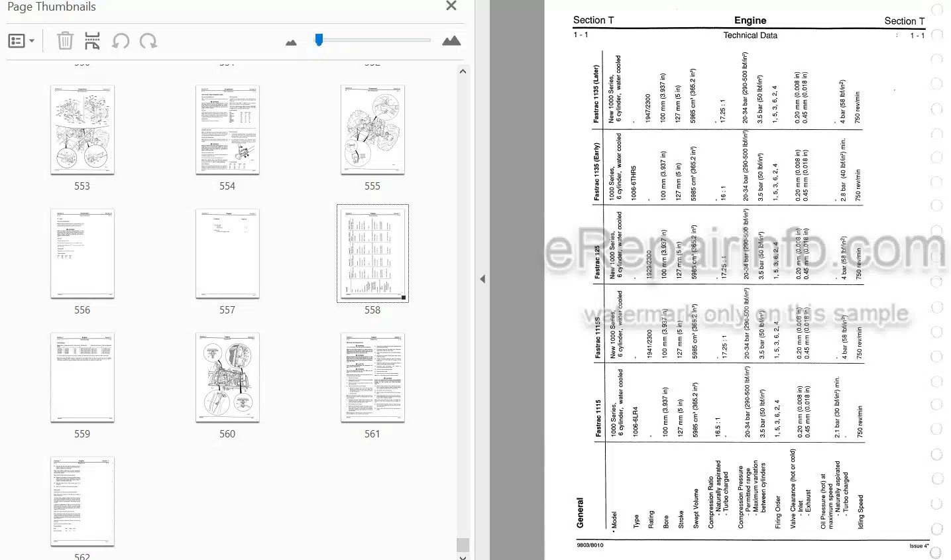This screenshot has width=951, height=560.
Task: Click the page label 553
Action: pos(82,186)
